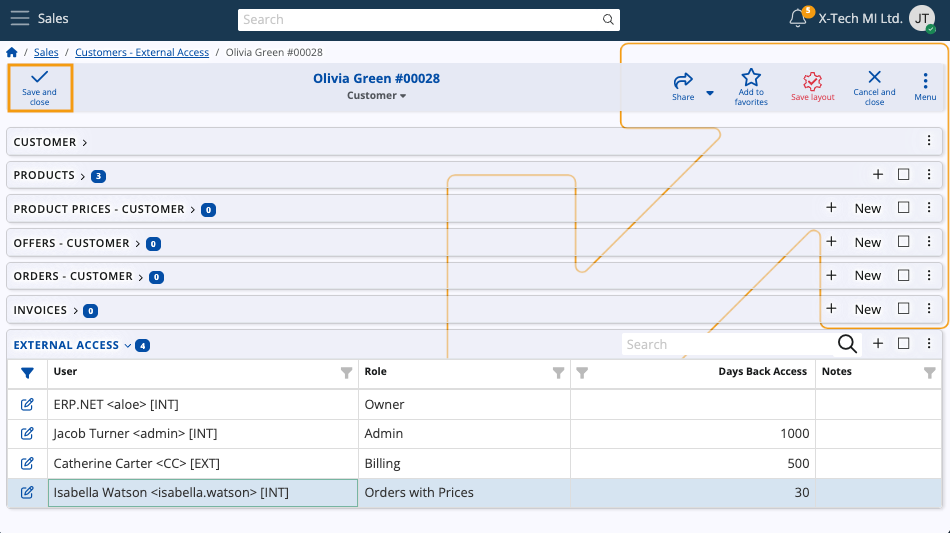
Task: Click the External Access search field
Action: [727, 344]
